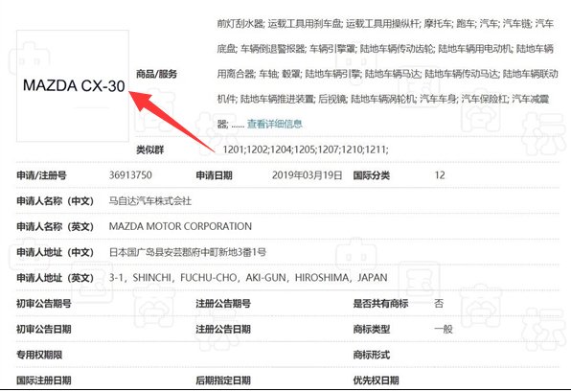Select trademark type value 一般
The image size is (571, 392).
click(x=444, y=329)
